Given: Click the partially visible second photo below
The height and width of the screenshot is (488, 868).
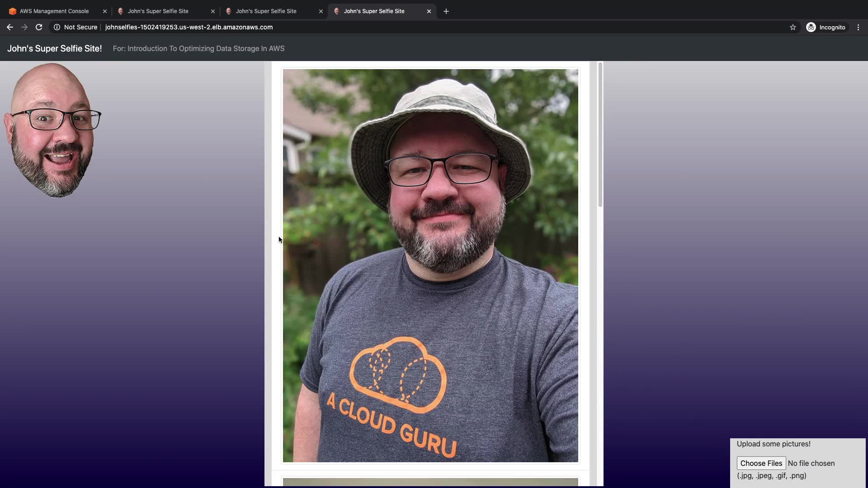Looking at the screenshot, I should [430, 482].
